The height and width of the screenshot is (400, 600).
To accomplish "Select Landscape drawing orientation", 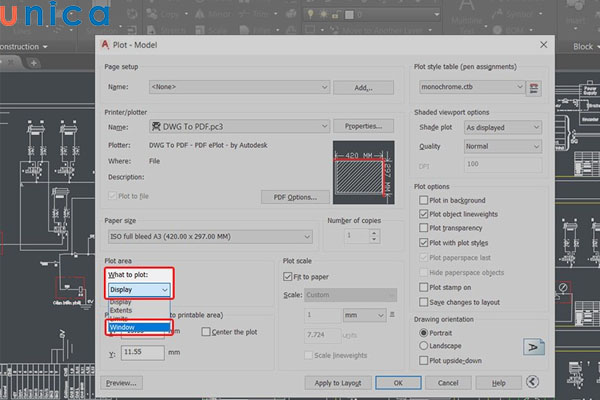I will pos(424,346).
